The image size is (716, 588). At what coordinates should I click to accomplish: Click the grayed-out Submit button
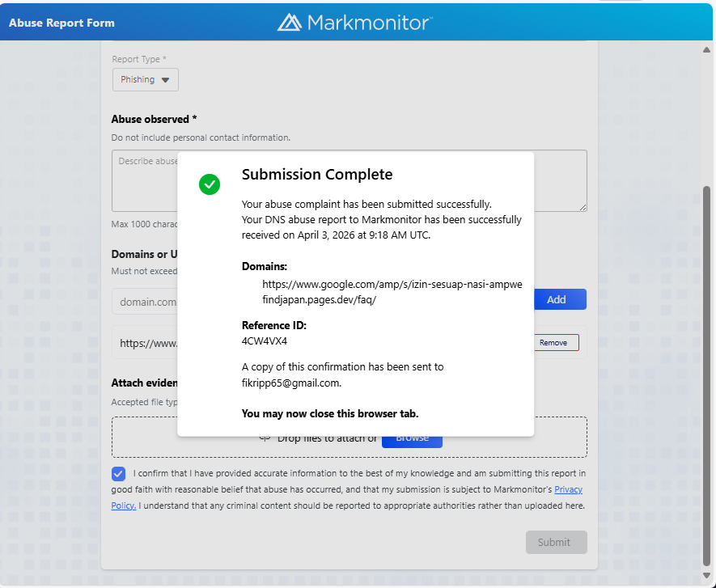point(556,543)
